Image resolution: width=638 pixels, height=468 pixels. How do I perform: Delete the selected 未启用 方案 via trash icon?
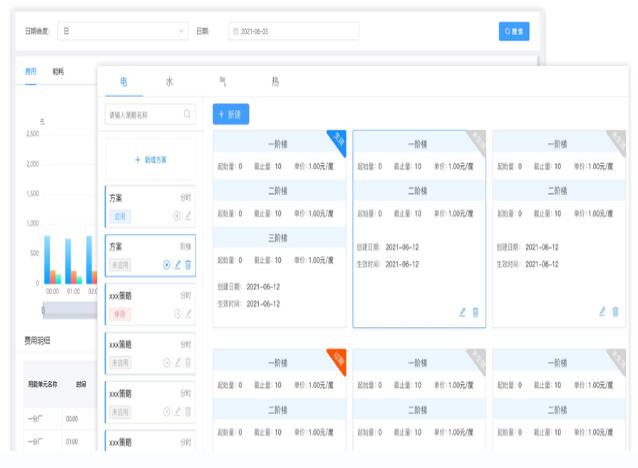188,264
